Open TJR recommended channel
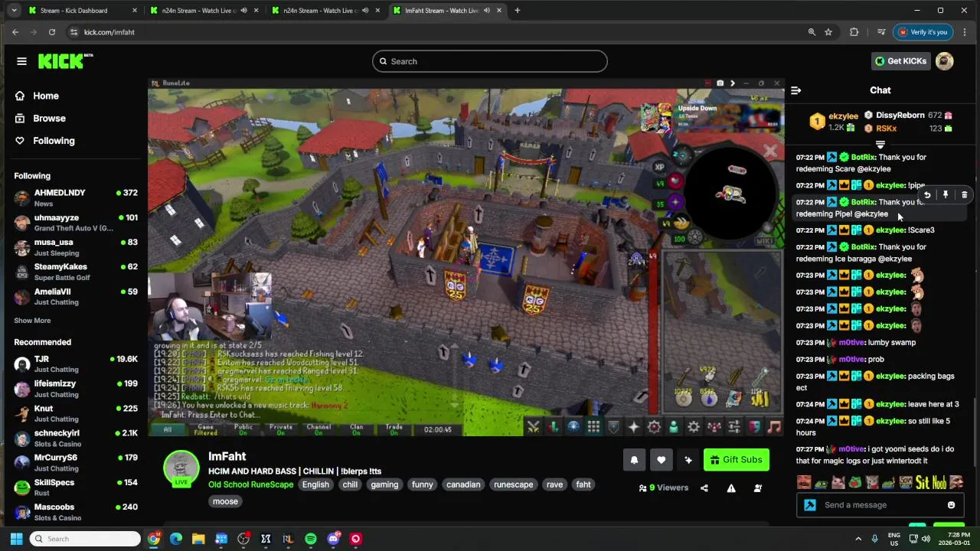Image resolution: width=980 pixels, height=551 pixels. (75, 364)
